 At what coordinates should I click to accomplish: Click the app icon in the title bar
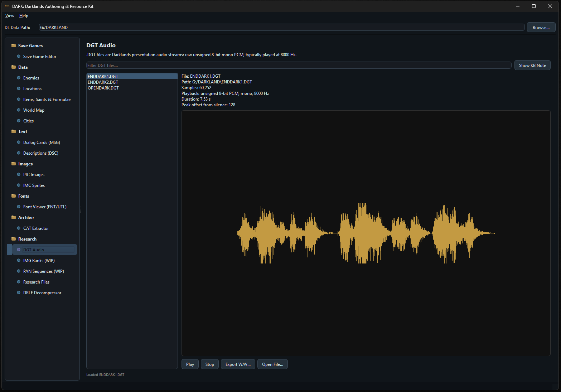(7, 6)
